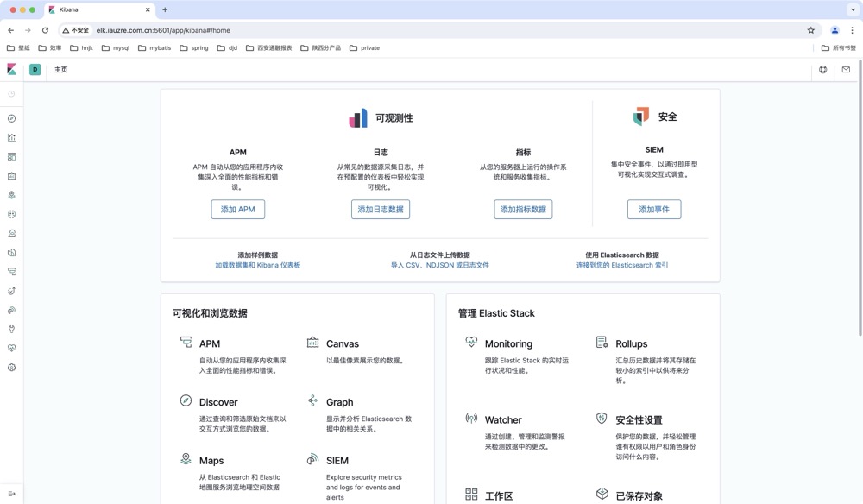Open Machine Learning from the sidebar icon
The height and width of the screenshot is (504, 863).
coord(12,214)
